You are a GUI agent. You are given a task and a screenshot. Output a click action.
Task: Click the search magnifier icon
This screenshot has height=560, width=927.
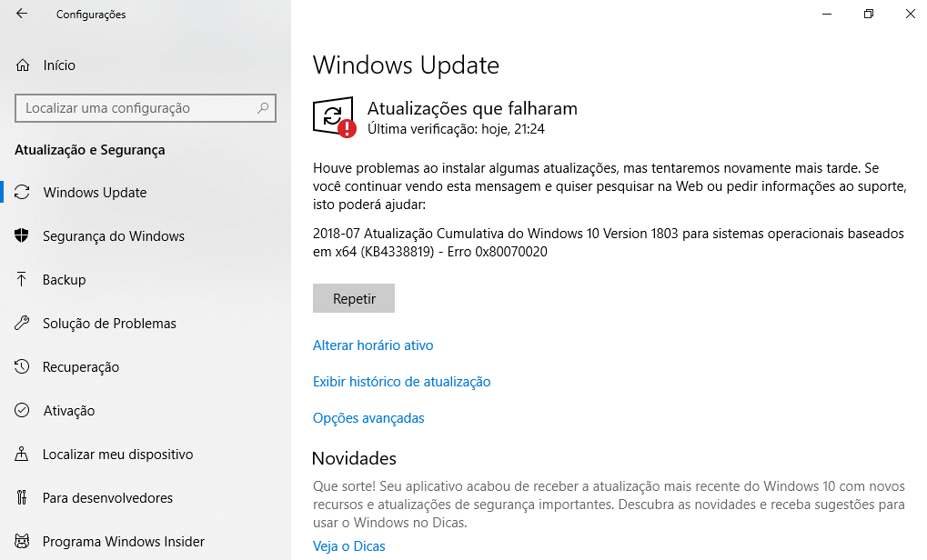pyautogui.click(x=263, y=108)
